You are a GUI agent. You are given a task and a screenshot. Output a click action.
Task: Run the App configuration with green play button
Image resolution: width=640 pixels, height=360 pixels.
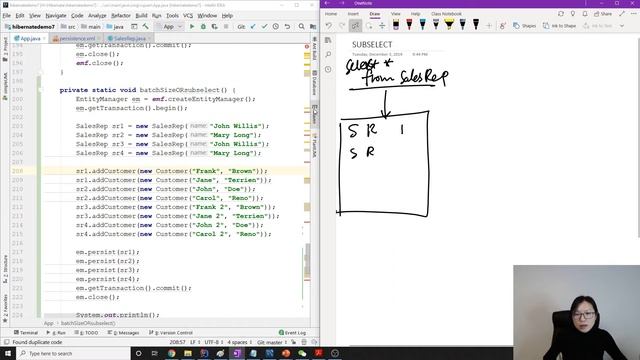(x=192, y=27)
